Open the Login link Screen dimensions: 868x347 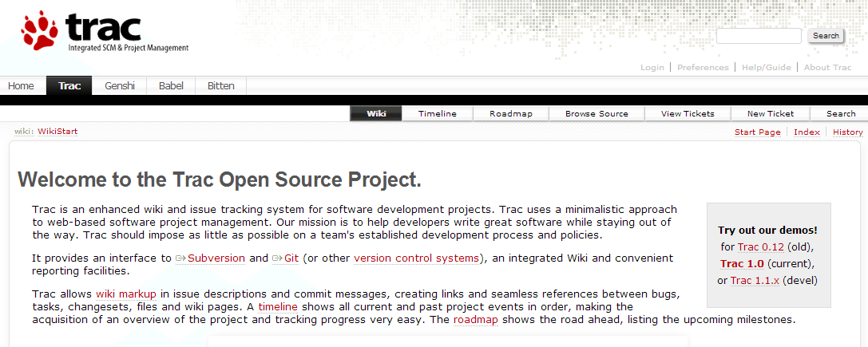coord(652,68)
